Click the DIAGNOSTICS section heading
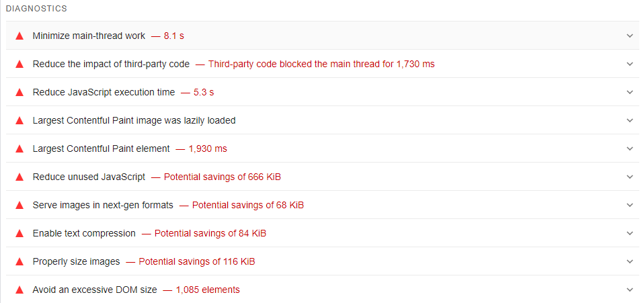 pyautogui.click(x=36, y=9)
